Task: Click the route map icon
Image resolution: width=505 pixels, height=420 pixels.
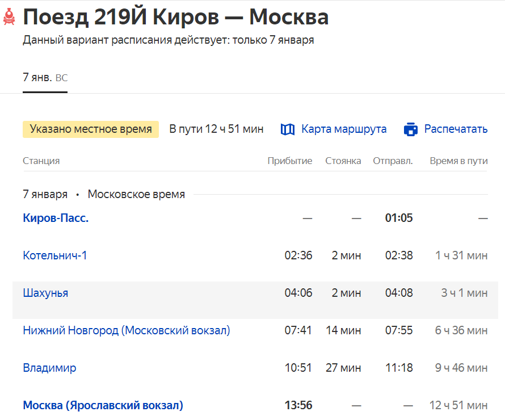Action: (288, 129)
